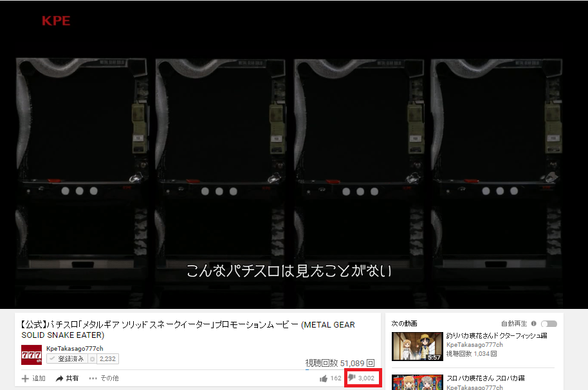
Task: Click the 追加 plus icon
Action: pyautogui.click(x=25, y=378)
